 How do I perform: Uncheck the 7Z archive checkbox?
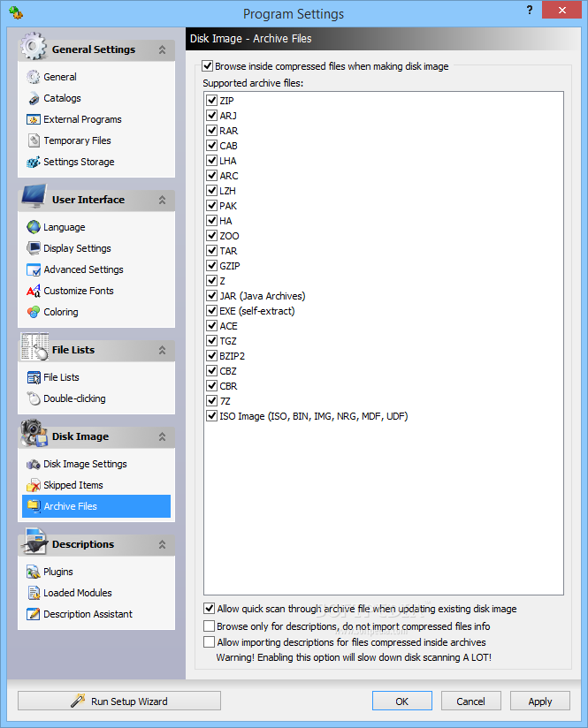212,401
